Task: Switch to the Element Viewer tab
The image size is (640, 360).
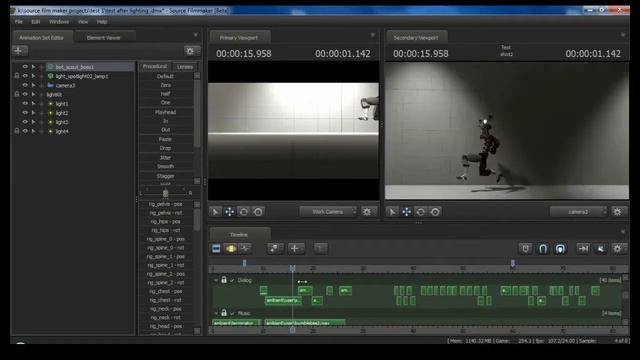Action: coord(104,38)
